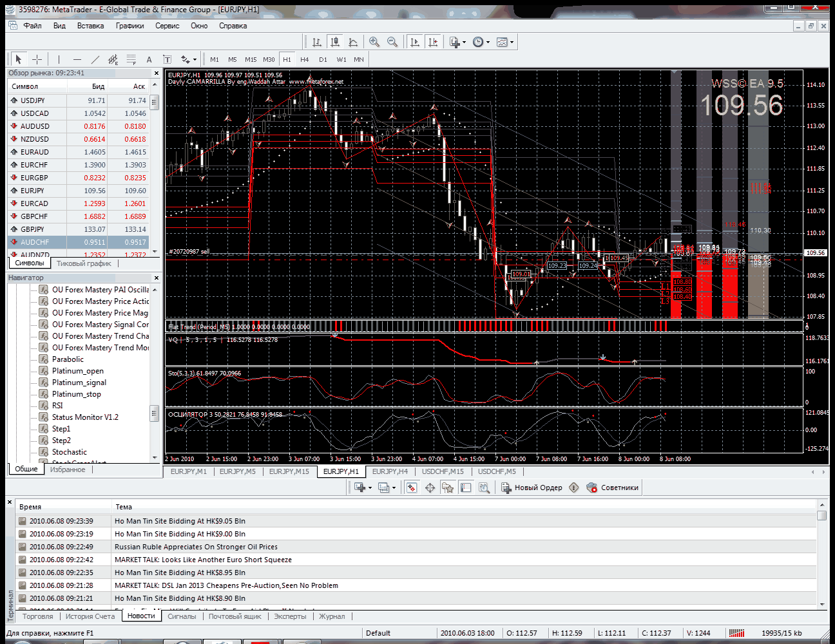The height and width of the screenshot is (644, 835).
Task: Switch the chart to line chart mode
Action: 353,42
